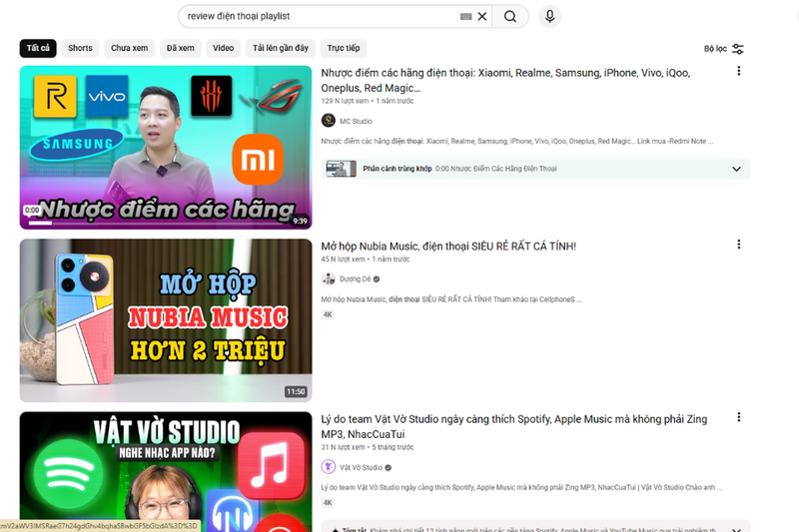Viewport: 799px width, 532px height.
Task: Start voice search with microphone icon
Action: point(550,16)
